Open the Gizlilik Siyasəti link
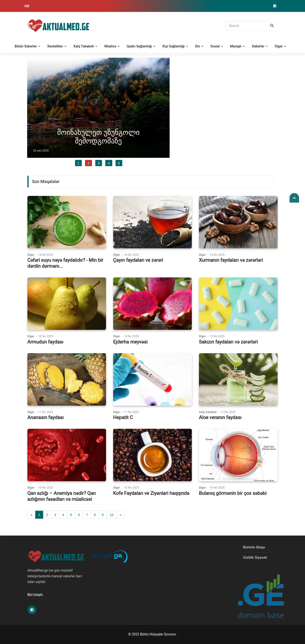The width and height of the screenshot is (305, 644). click(x=255, y=557)
